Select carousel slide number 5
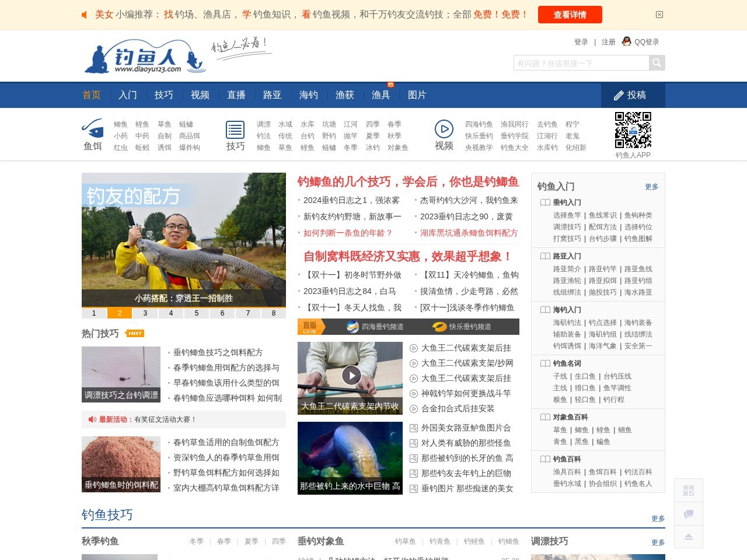747x560 pixels. pos(196,313)
